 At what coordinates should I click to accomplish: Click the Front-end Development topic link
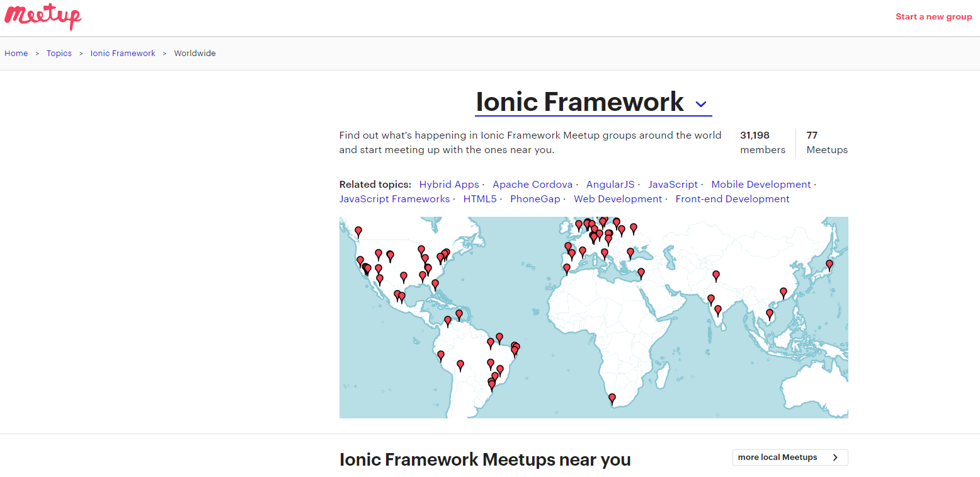tap(732, 199)
